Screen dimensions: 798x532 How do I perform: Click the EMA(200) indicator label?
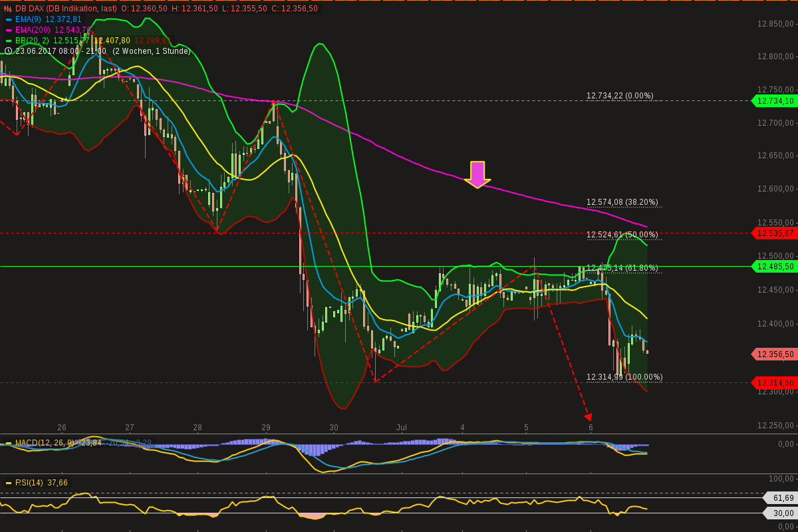click(33, 30)
